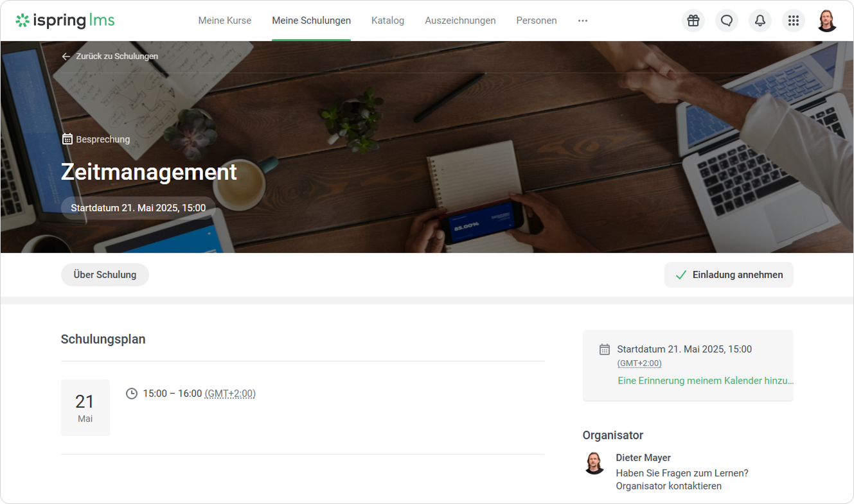Go to the Auszeichnungen tab
The width and height of the screenshot is (854, 504).
tap(460, 21)
